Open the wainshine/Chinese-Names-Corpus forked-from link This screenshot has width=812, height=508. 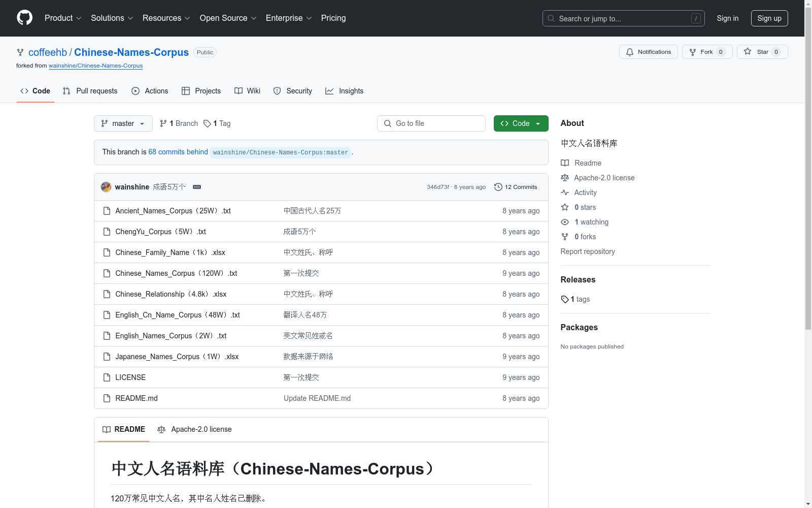95,66
